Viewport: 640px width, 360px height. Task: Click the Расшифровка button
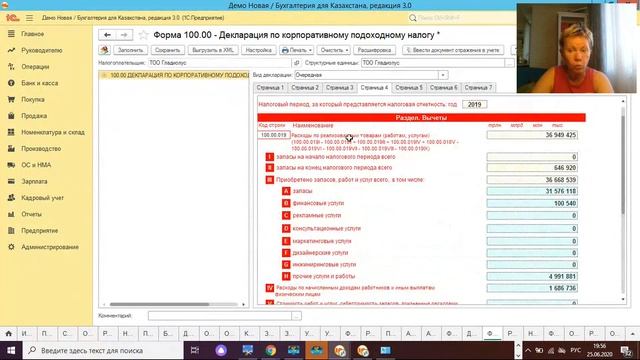pyautogui.click(x=374, y=50)
